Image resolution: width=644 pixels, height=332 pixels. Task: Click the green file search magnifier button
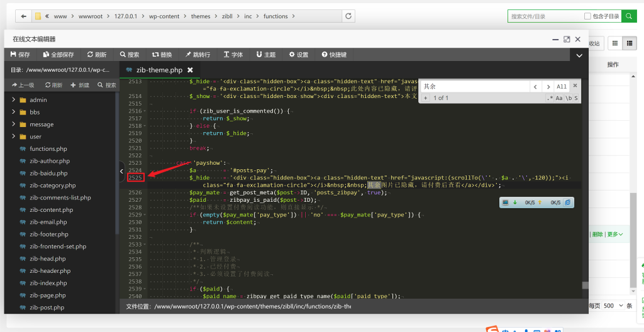click(629, 16)
